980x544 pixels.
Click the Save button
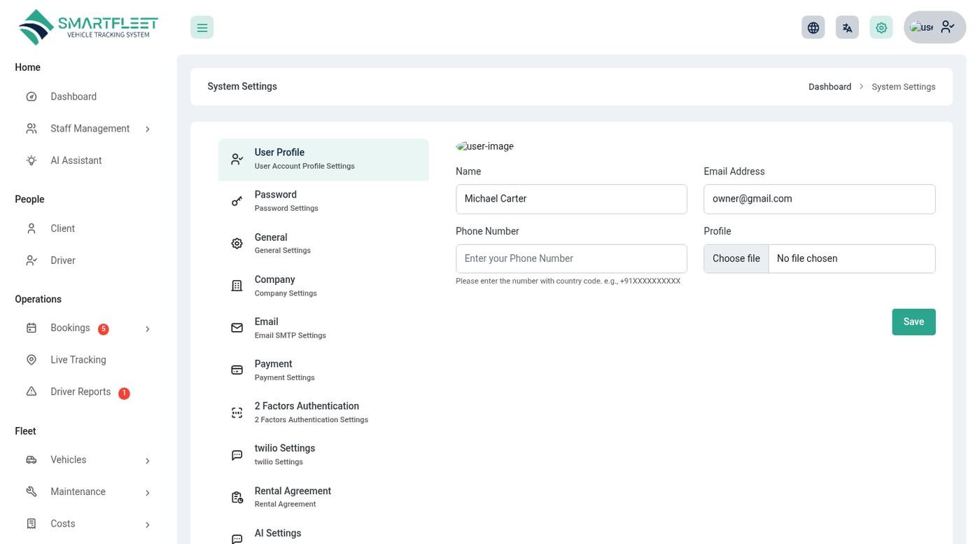(913, 322)
